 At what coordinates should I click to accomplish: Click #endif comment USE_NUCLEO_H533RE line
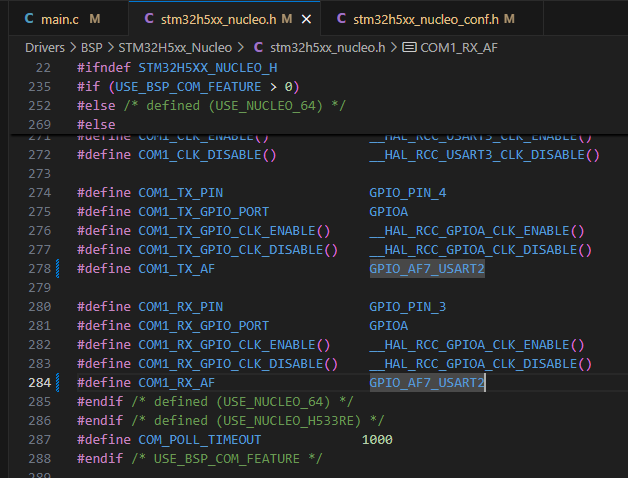(x=230, y=421)
